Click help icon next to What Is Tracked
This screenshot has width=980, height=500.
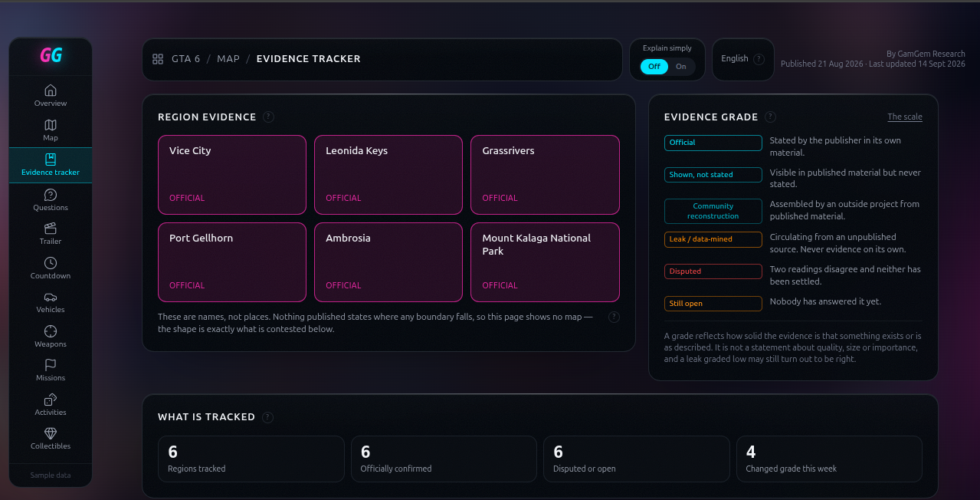pos(267,417)
